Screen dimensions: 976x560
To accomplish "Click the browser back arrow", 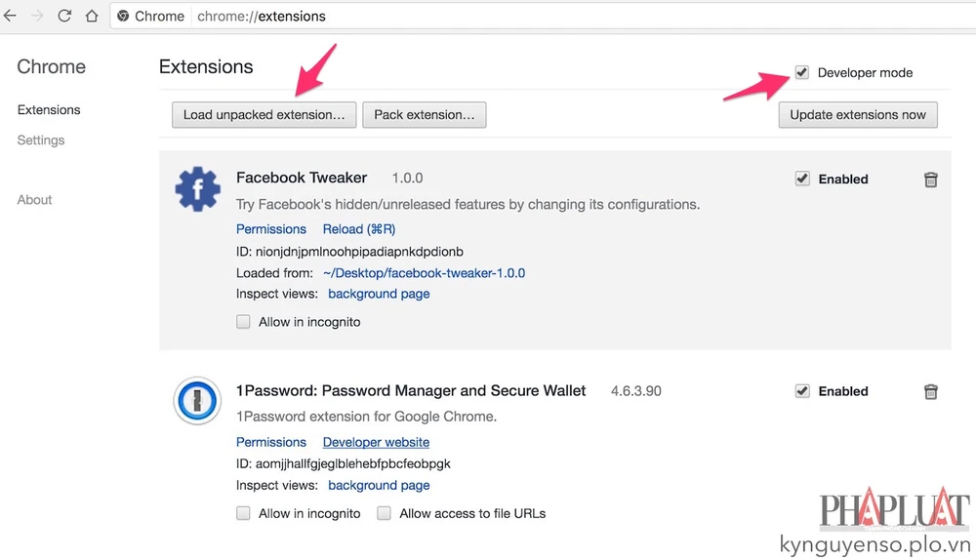I will pyautogui.click(x=11, y=16).
